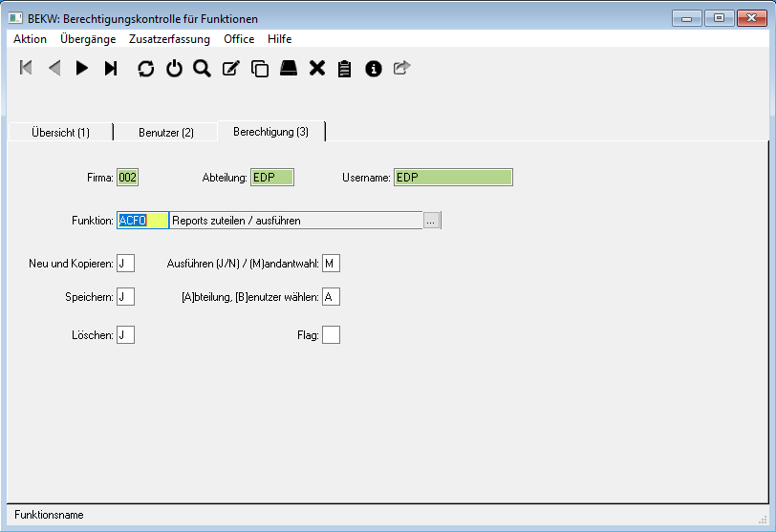
Task: Click the refresh icon in toolbar
Action: [145, 68]
